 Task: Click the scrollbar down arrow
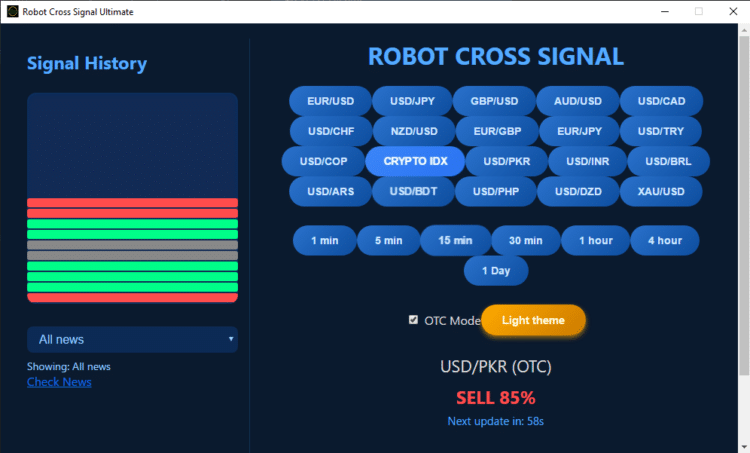[x=744, y=447]
